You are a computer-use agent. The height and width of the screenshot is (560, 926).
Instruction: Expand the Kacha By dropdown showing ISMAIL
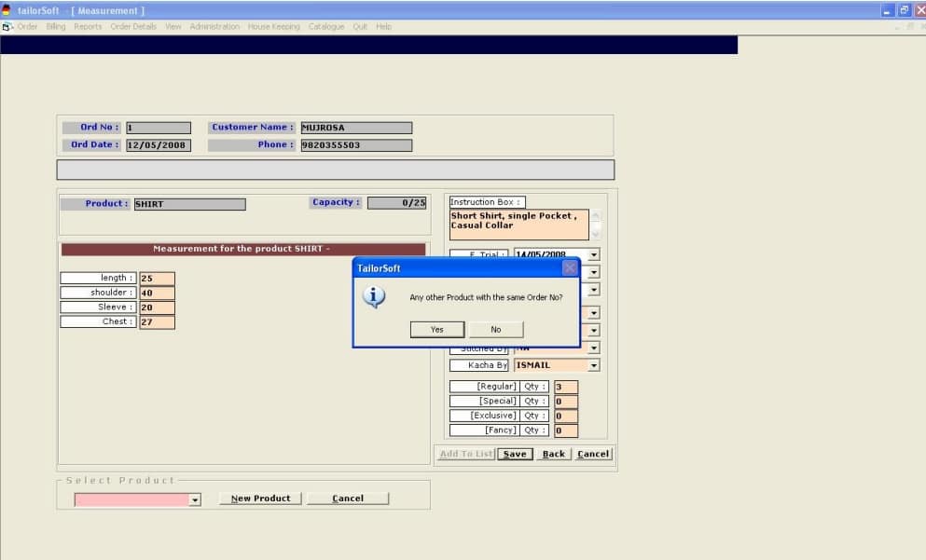tap(593, 366)
